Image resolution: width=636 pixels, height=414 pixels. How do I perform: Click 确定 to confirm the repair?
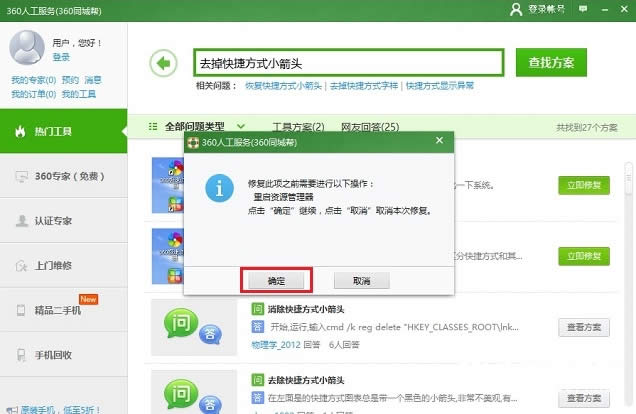[x=276, y=281]
